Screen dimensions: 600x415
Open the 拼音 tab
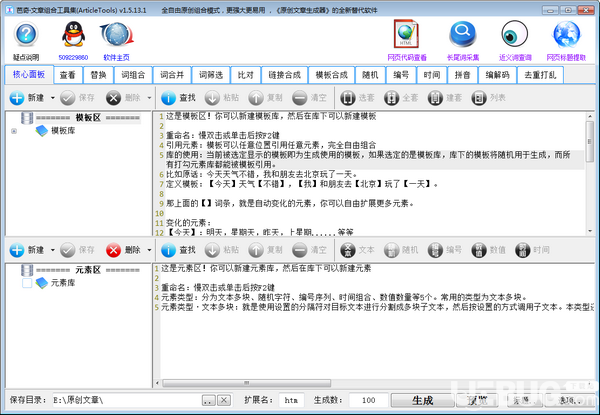(462, 75)
